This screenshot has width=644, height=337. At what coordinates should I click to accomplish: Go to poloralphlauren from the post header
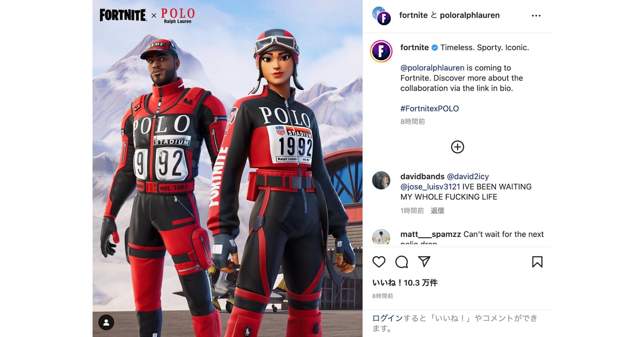[x=470, y=15]
